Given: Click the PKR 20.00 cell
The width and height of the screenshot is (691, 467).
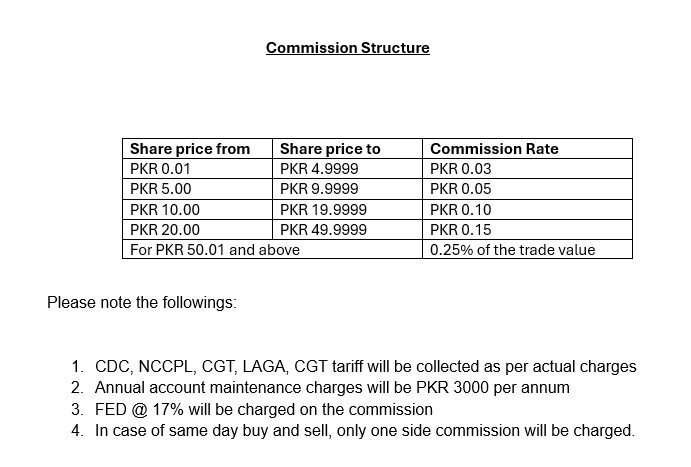Looking at the screenshot, I should 165,230.
